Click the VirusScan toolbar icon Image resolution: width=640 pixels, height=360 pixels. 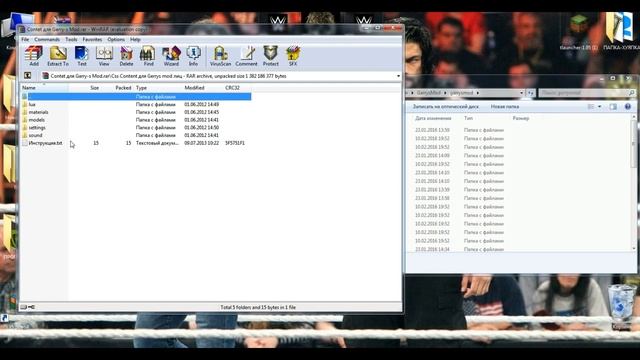tap(220, 56)
